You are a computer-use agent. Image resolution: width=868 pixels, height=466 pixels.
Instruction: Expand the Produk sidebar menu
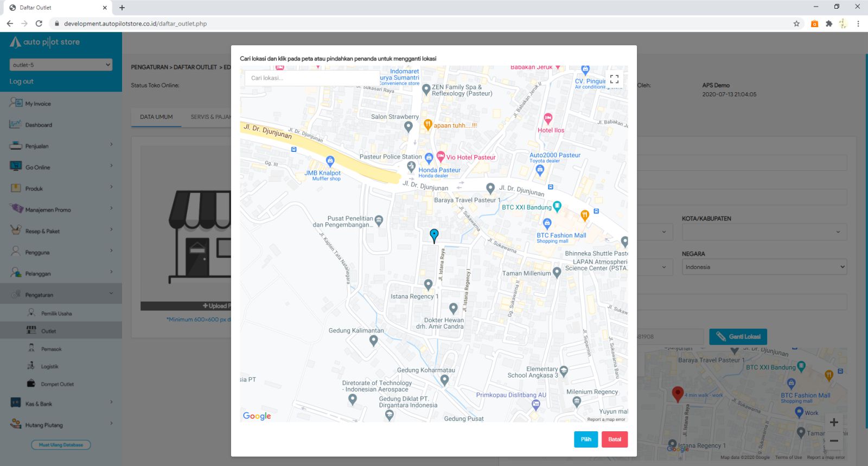61,188
